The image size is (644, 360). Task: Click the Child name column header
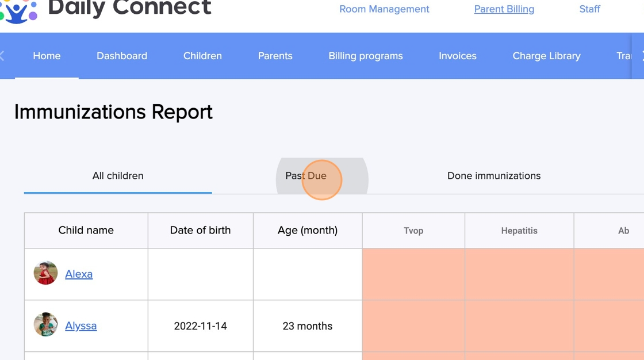point(86,230)
